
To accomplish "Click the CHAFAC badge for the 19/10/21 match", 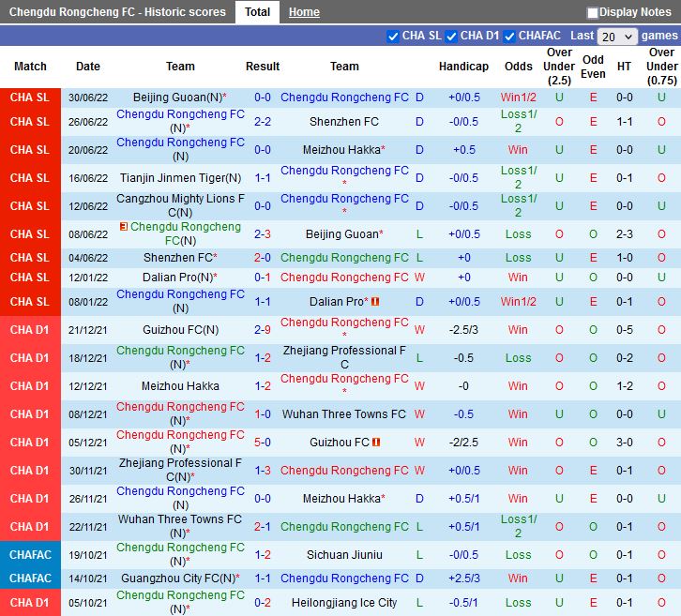I will [30, 555].
